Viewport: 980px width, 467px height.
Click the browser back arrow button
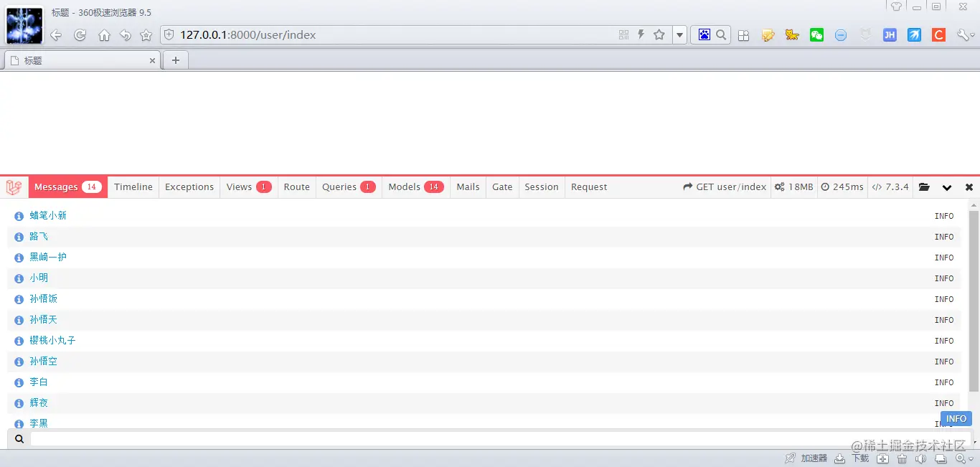(x=56, y=35)
